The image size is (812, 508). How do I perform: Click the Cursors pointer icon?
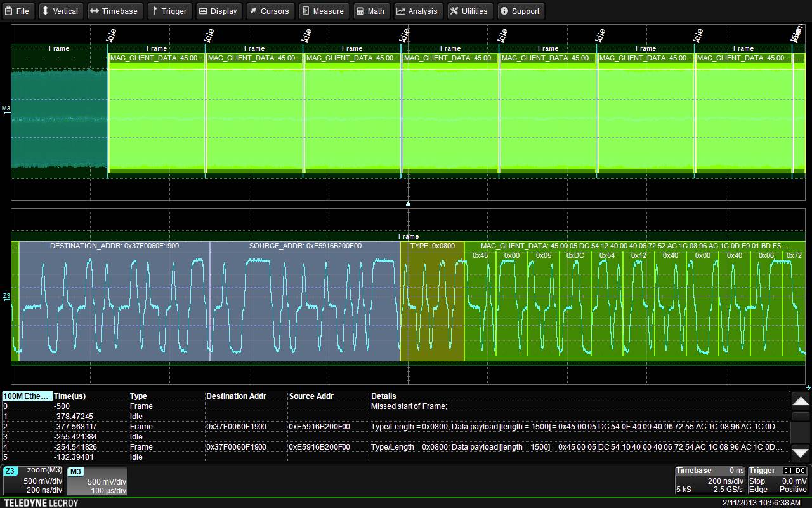(x=255, y=11)
